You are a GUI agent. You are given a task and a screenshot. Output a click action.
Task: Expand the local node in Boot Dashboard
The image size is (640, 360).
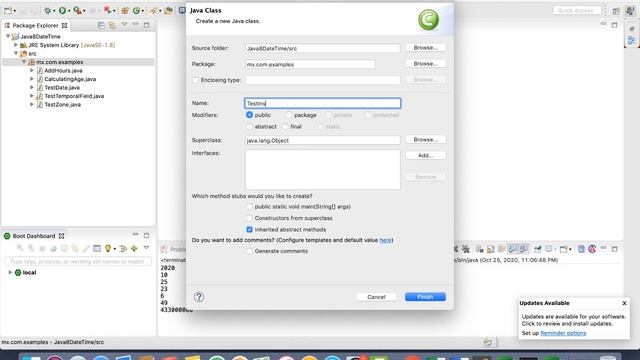(x=10, y=272)
